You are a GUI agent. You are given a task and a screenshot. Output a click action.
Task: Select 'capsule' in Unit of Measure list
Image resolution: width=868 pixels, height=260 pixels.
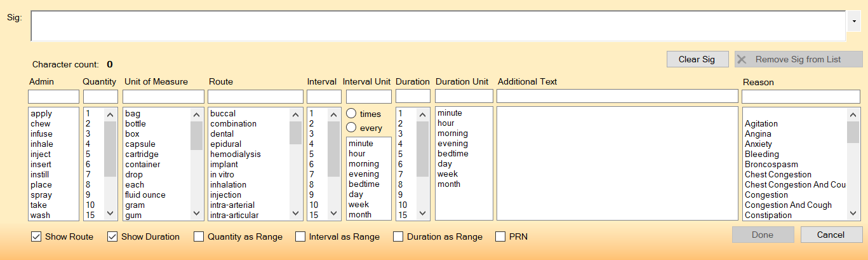click(x=140, y=144)
